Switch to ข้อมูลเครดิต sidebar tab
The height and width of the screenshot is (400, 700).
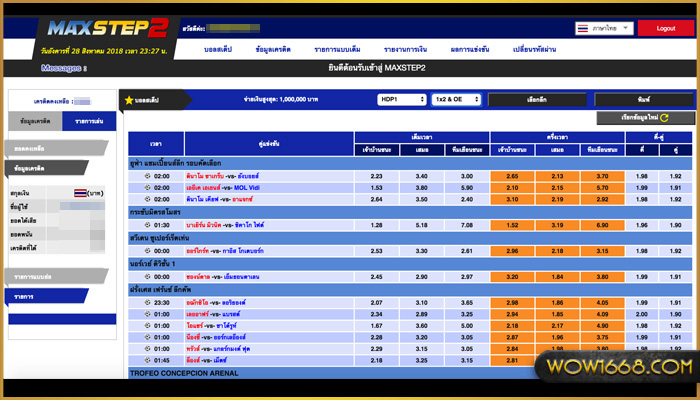(36, 122)
